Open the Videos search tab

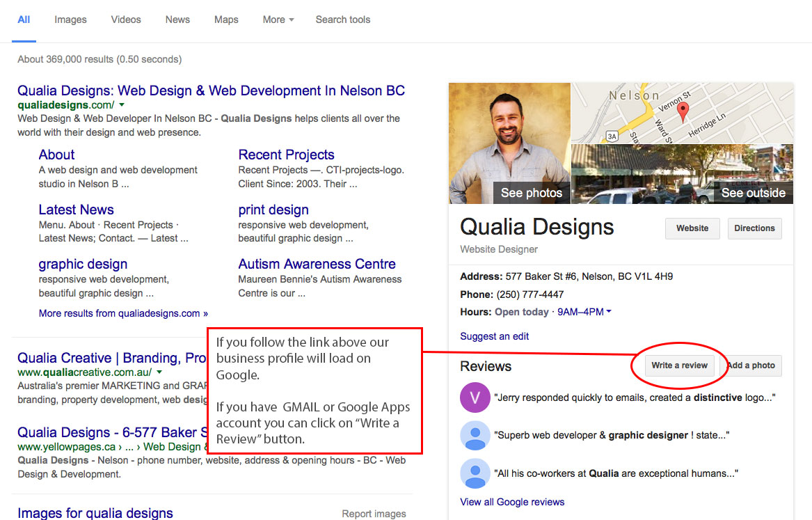[x=126, y=19]
